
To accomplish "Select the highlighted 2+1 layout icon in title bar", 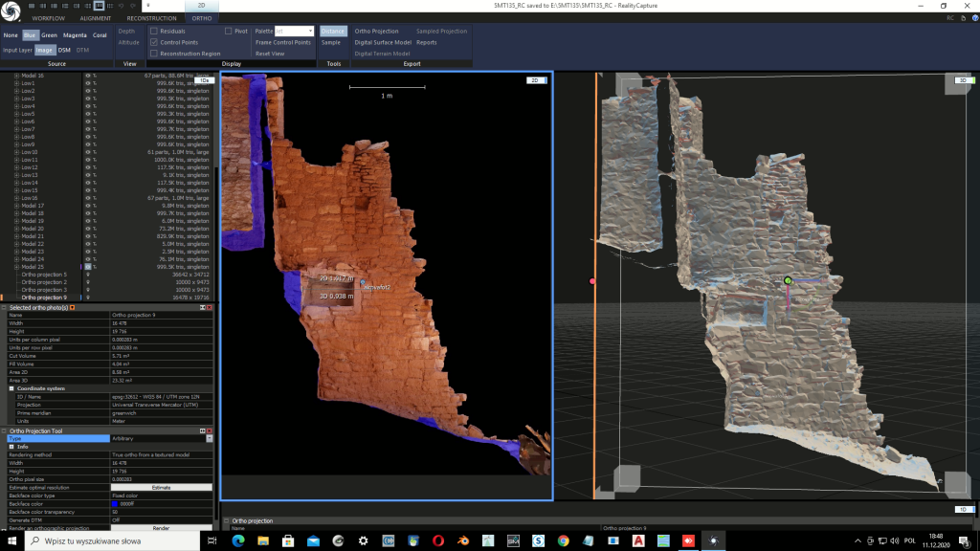I will pos(99,6).
